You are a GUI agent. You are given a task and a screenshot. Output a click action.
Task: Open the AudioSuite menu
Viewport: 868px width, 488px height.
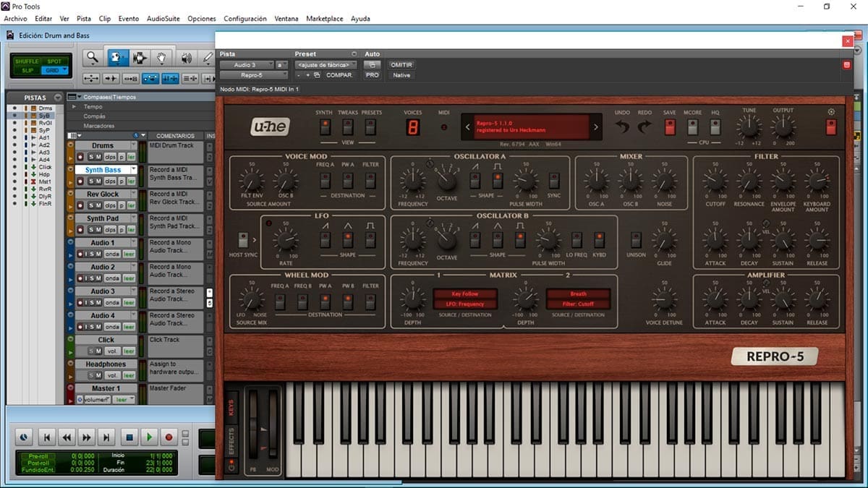tap(163, 18)
